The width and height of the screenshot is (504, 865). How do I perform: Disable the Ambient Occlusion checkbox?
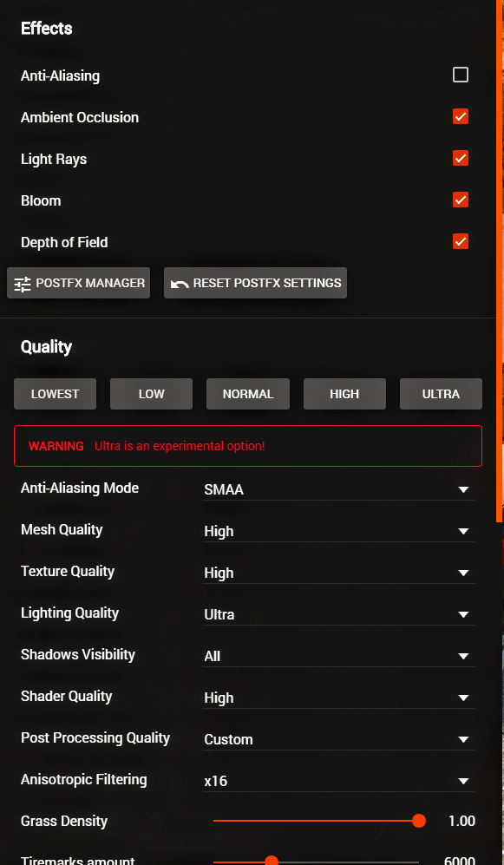click(x=461, y=116)
